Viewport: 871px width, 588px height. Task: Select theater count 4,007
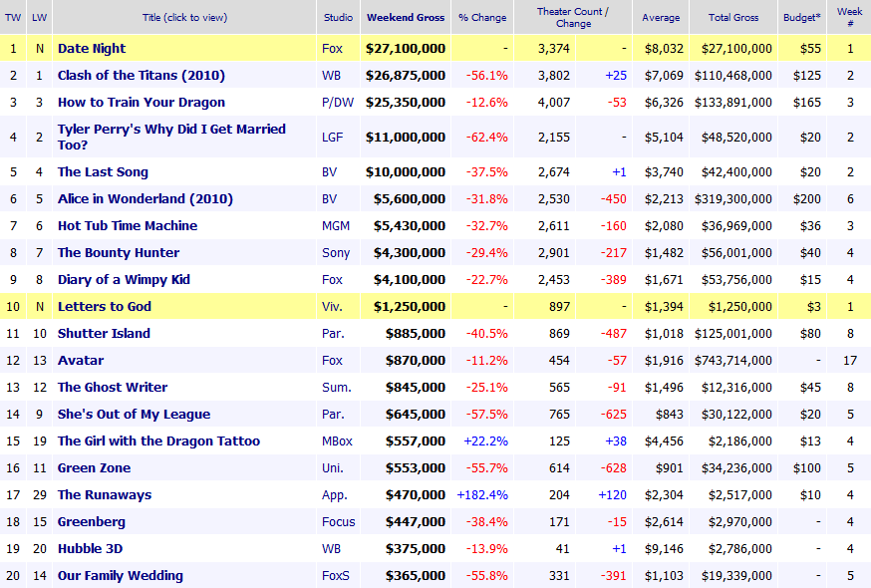pos(554,103)
